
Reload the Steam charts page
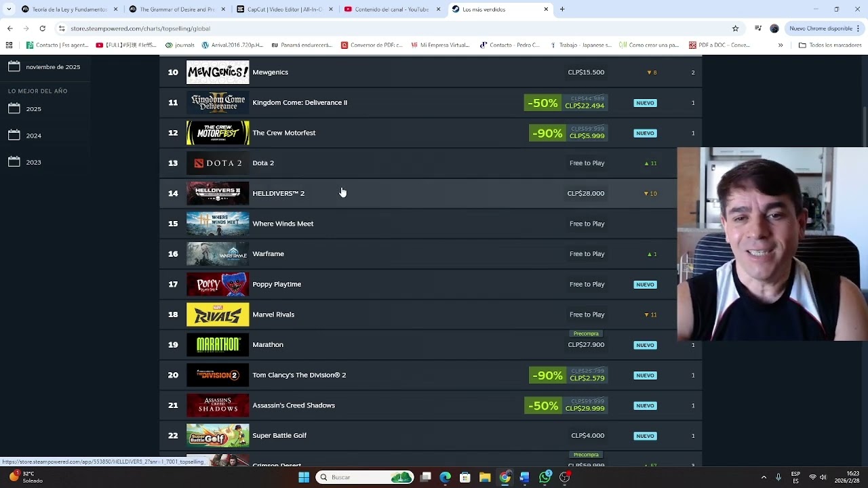[x=42, y=28]
